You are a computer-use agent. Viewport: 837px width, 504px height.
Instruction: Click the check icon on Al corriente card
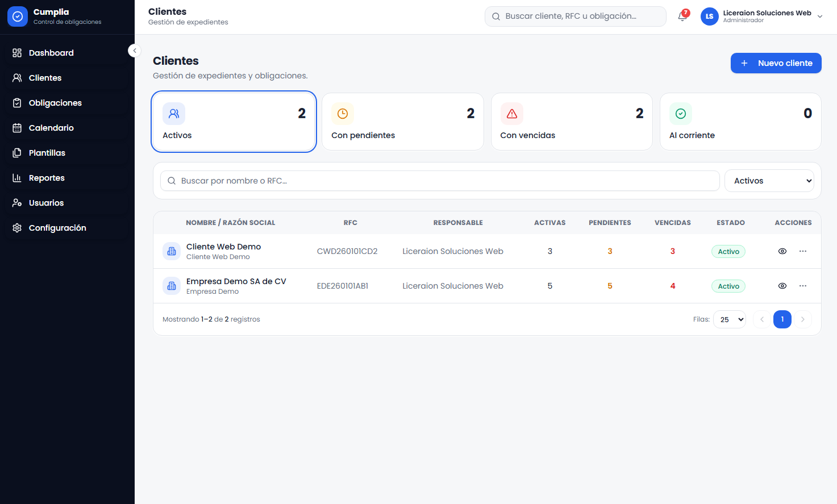pyautogui.click(x=681, y=114)
